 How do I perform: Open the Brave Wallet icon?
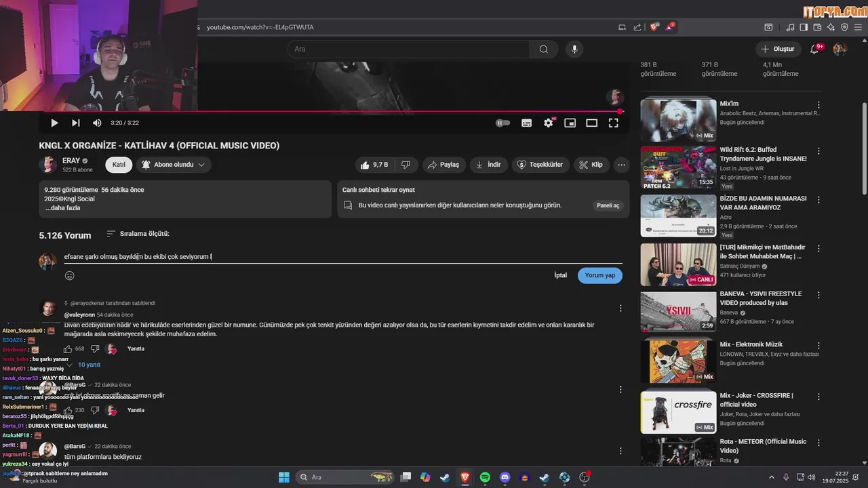(817, 27)
